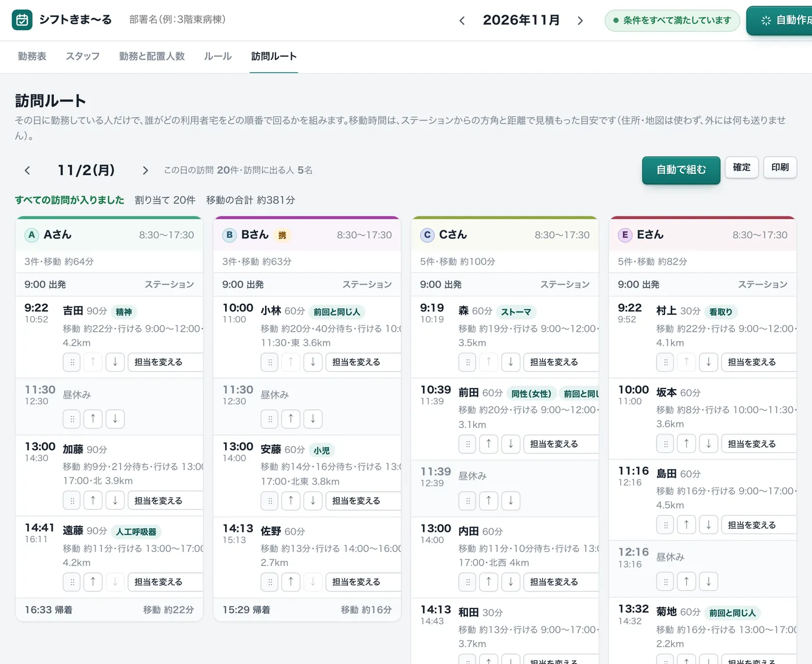Image resolution: width=812 pixels, height=664 pixels.
Task: Switch to the ルール tab
Action: [x=218, y=56]
